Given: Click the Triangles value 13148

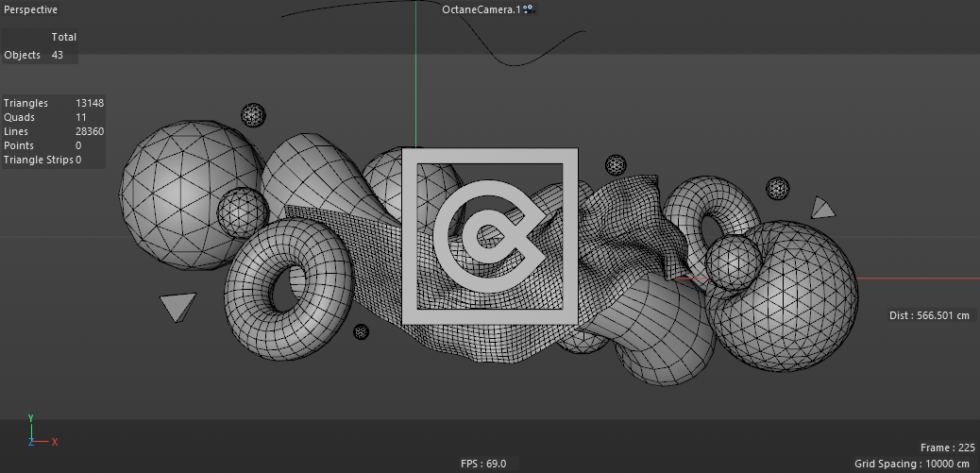Looking at the screenshot, I should (90, 103).
